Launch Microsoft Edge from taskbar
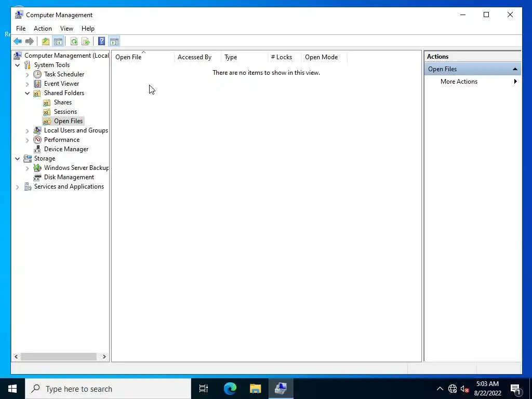532x399 pixels. click(x=230, y=389)
